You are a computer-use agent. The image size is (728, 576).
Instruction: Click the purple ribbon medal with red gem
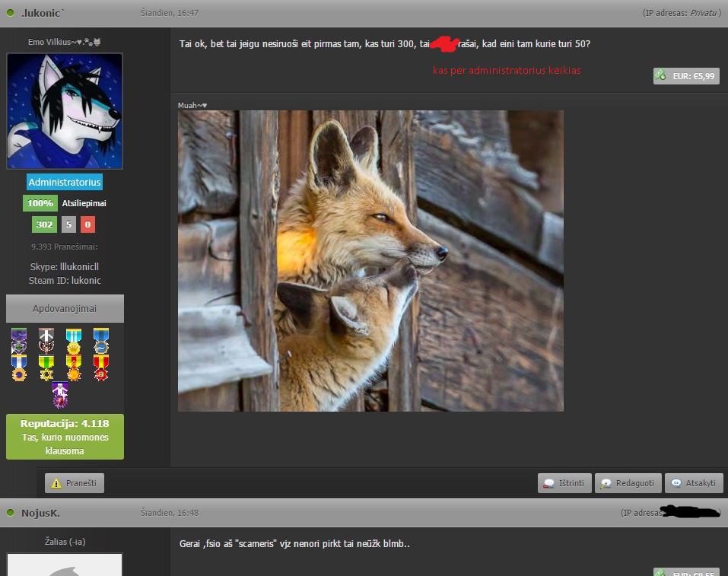coord(60,395)
